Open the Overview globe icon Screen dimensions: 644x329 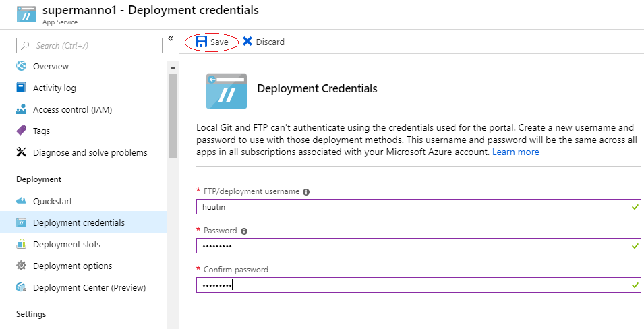coord(22,66)
